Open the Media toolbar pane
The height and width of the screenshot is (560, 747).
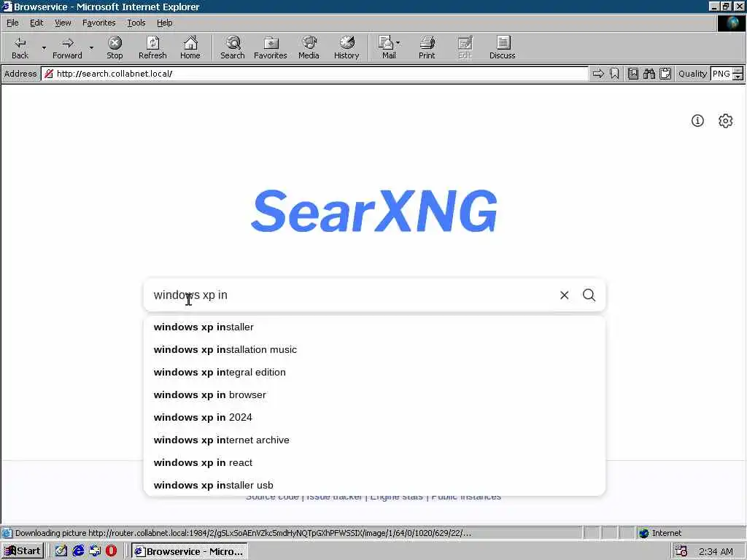click(x=309, y=47)
